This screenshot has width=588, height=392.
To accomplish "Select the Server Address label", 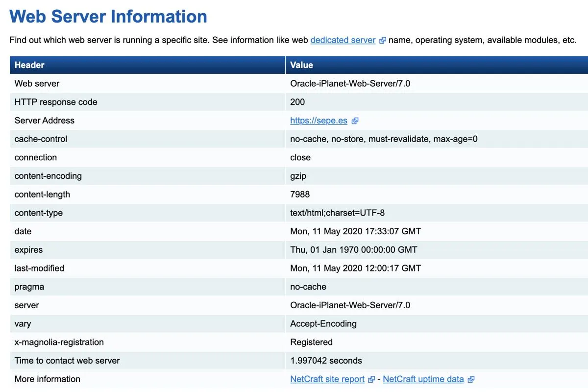I will (x=45, y=121).
